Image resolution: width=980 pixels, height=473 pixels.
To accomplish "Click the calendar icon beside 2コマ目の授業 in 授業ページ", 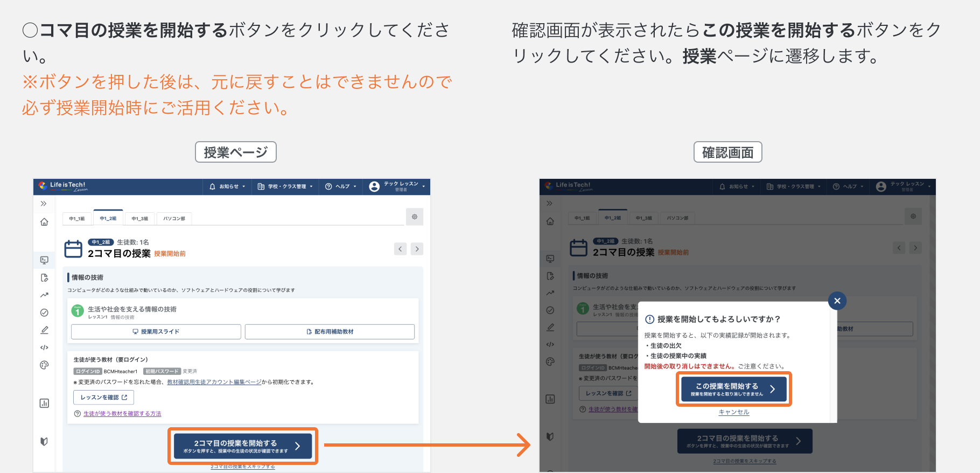I will (x=73, y=249).
